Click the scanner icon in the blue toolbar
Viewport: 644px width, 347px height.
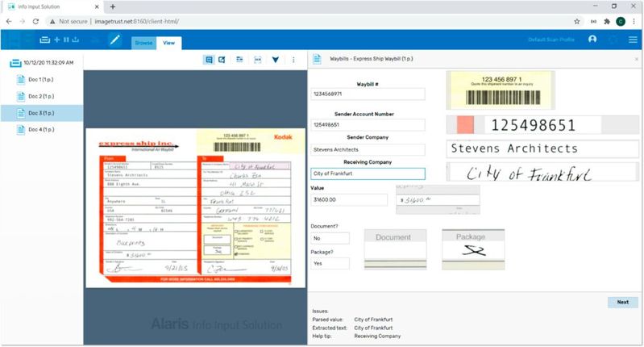click(x=45, y=40)
